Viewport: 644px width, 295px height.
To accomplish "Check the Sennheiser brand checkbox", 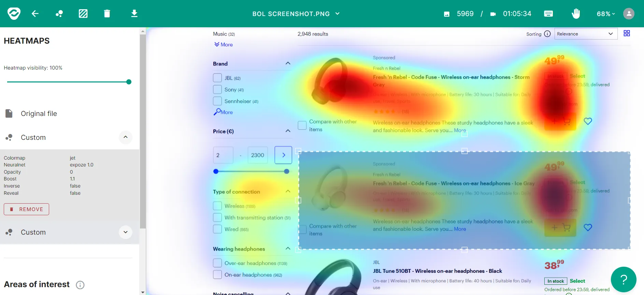I will 217,101.
